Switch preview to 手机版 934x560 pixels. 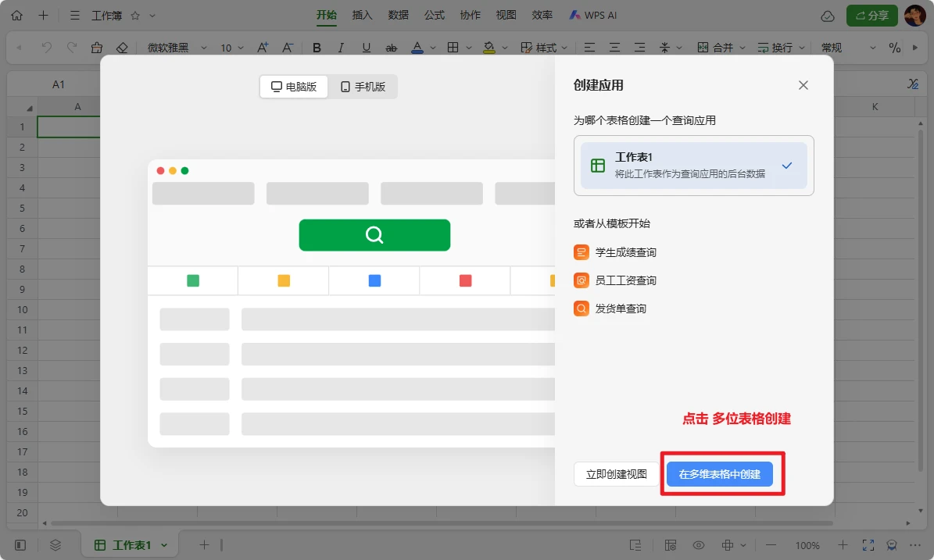pos(363,87)
